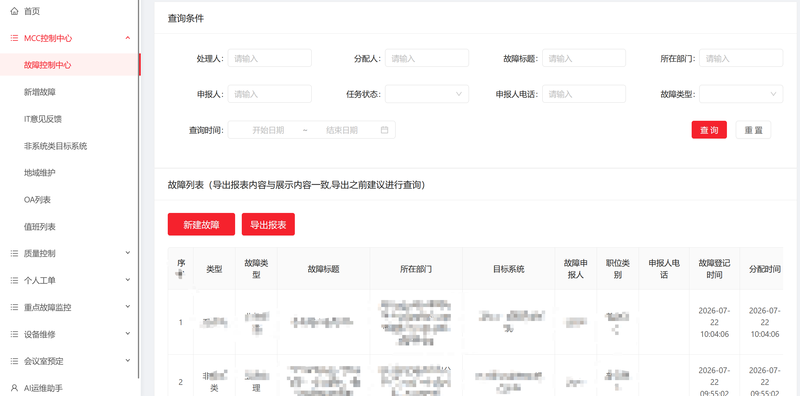Click row 2 registration time 09:55:02
Screen dimensions: 800x396
(714, 393)
